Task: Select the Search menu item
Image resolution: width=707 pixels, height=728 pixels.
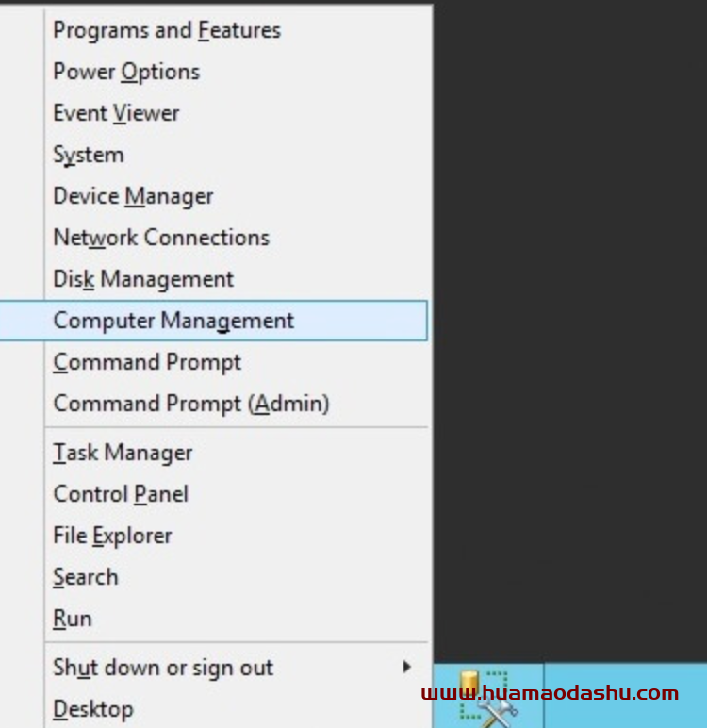Action: pyautogui.click(x=86, y=577)
